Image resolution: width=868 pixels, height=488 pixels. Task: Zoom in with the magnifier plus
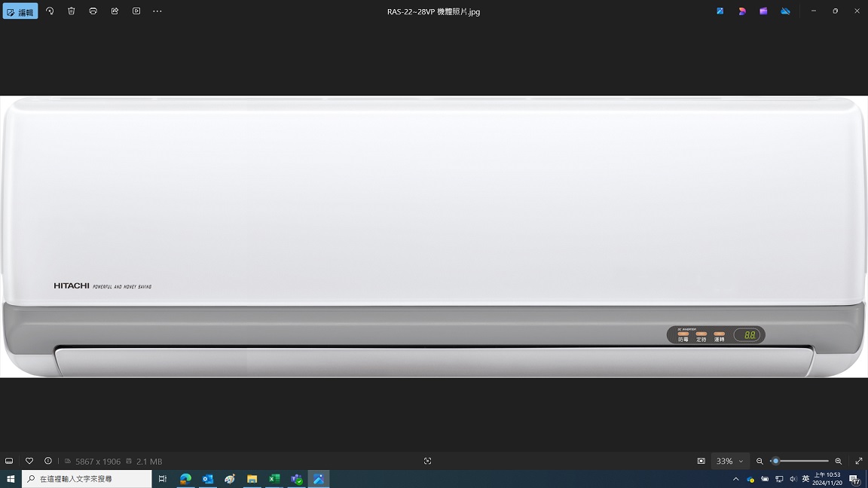[838, 461]
